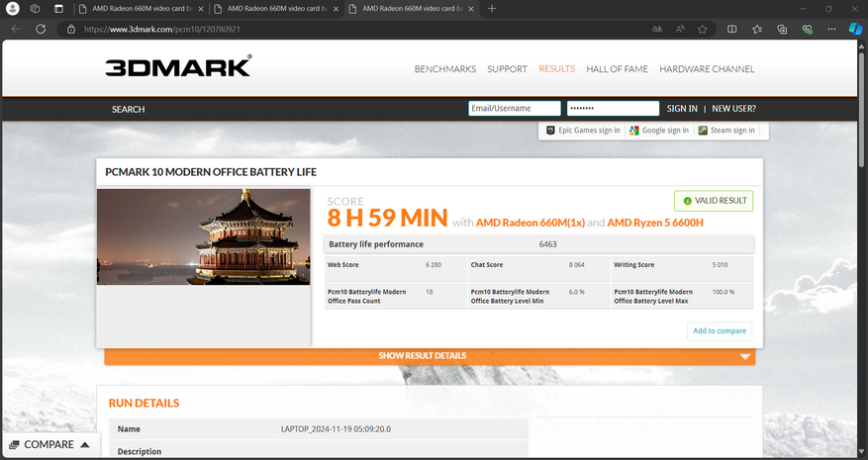Open the BENCHMARKS menu
868x460 pixels.
[445, 69]
